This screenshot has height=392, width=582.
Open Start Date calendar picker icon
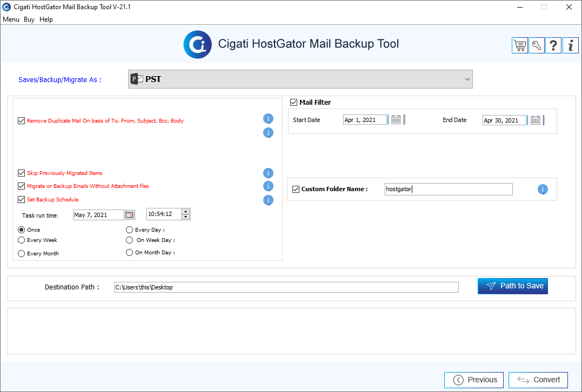coord(396,120)
